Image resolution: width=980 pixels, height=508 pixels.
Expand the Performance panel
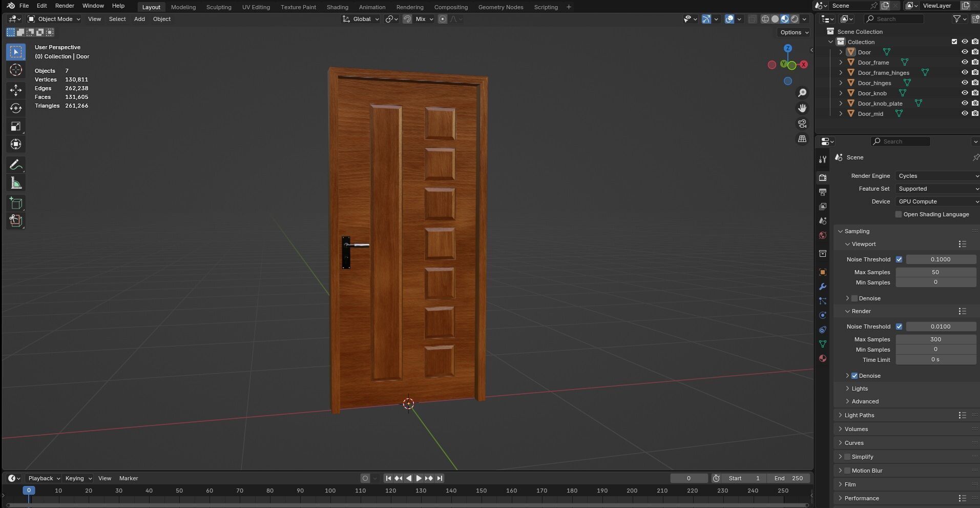pos(862,498)
